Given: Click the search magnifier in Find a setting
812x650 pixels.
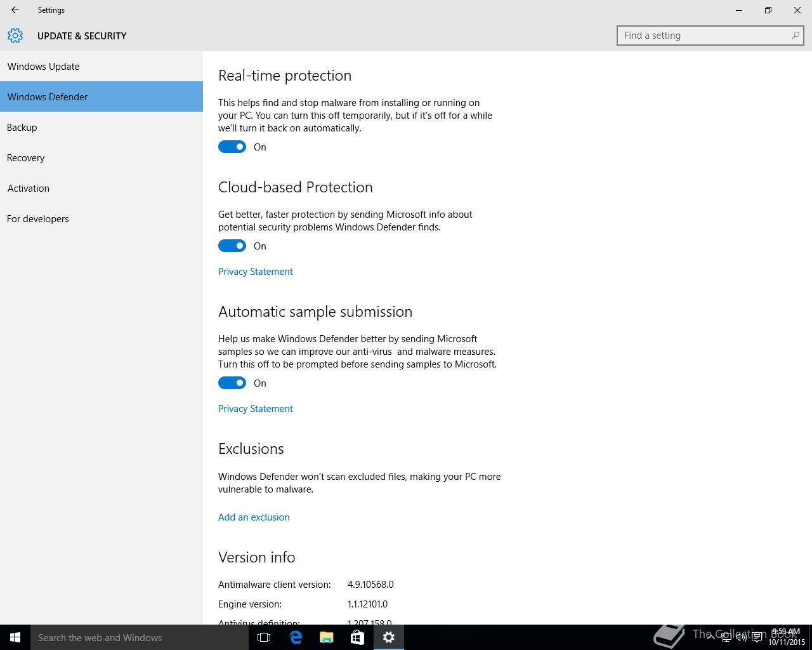Looking at the screenshot, I should click(795, 36).
